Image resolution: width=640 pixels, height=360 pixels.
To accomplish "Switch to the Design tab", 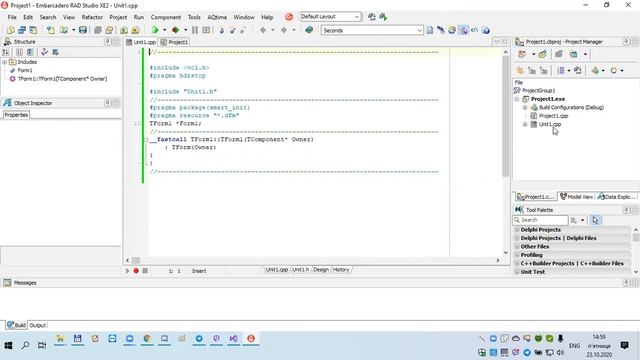I will point(321,270).
